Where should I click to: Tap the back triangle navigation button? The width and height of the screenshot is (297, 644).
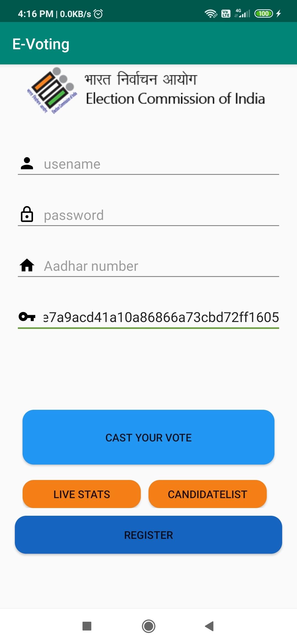pos(210,626)
